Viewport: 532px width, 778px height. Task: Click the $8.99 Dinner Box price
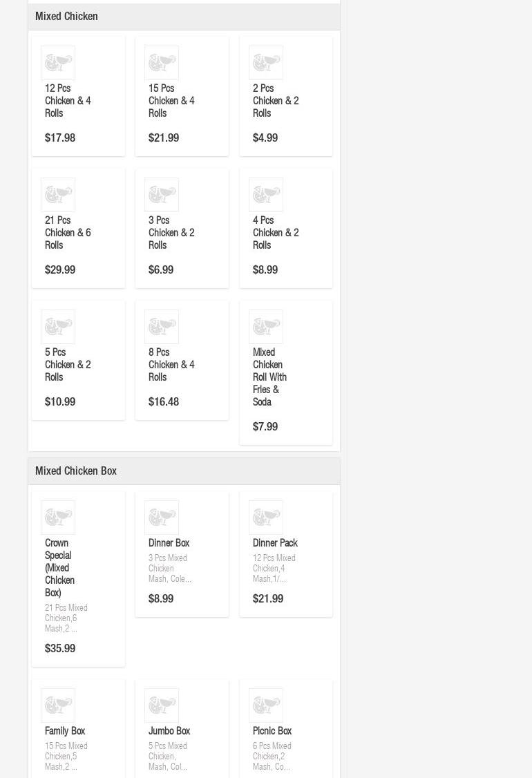click(161, 599)
